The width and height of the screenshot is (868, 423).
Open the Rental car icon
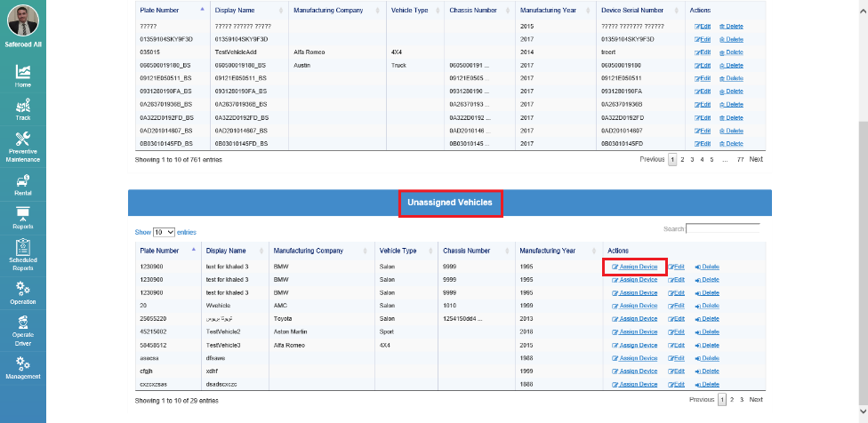23,180
